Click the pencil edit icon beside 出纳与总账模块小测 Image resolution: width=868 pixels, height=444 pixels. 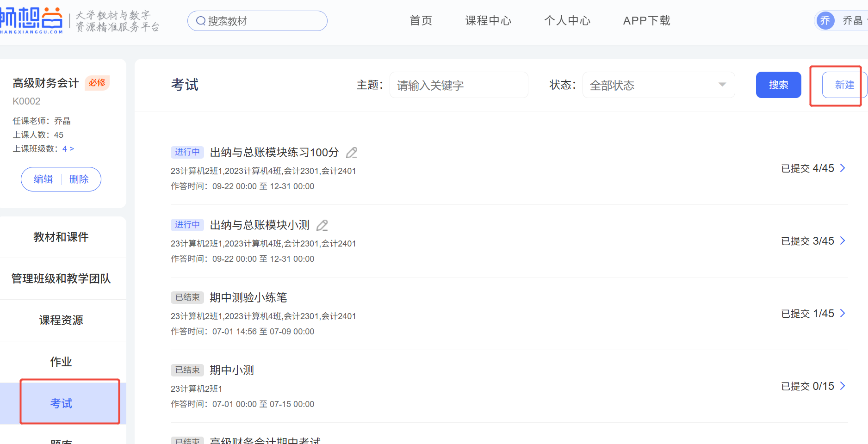[322, 225]
